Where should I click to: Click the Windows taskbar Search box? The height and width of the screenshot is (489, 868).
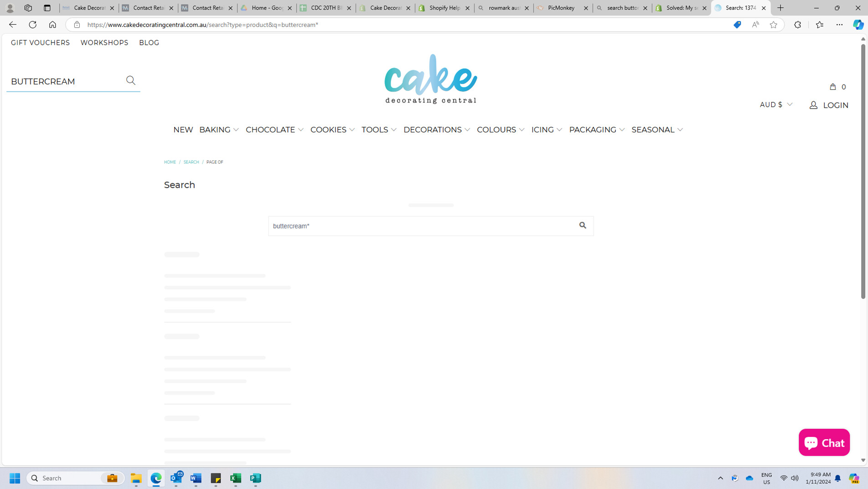coord(76,478)
